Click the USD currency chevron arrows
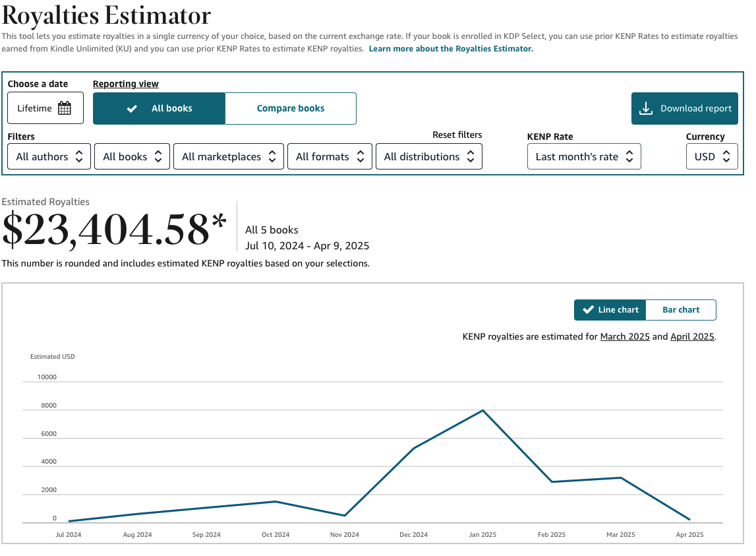This screenshot has height=556, width=756. [x=726, y=156]
